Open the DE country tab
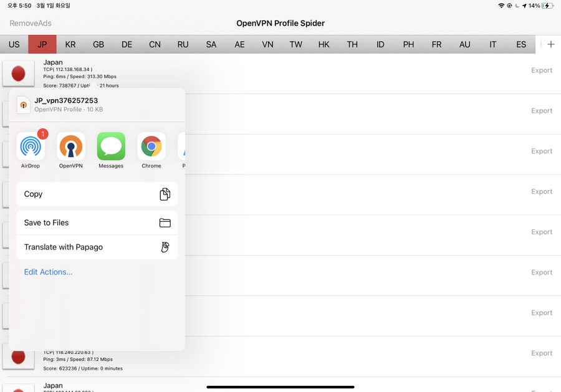561x392 pixels. pyautogui.click(x=127, y=44)
